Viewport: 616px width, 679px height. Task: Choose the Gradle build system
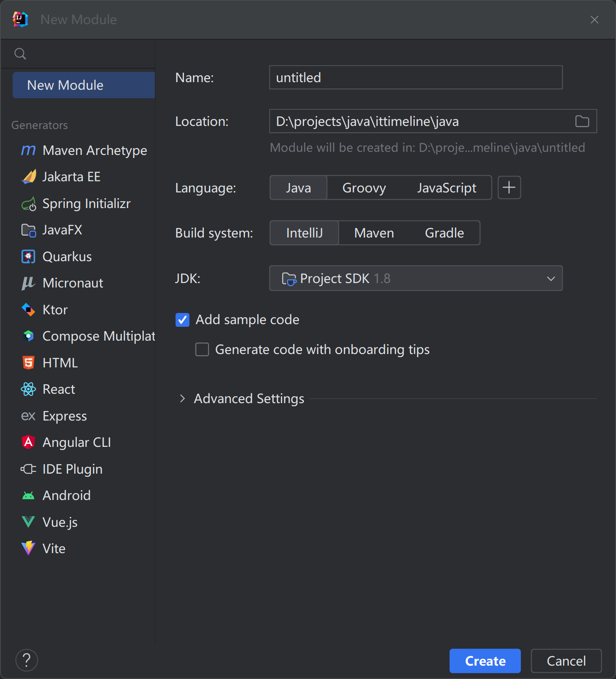tap(445, 233)
